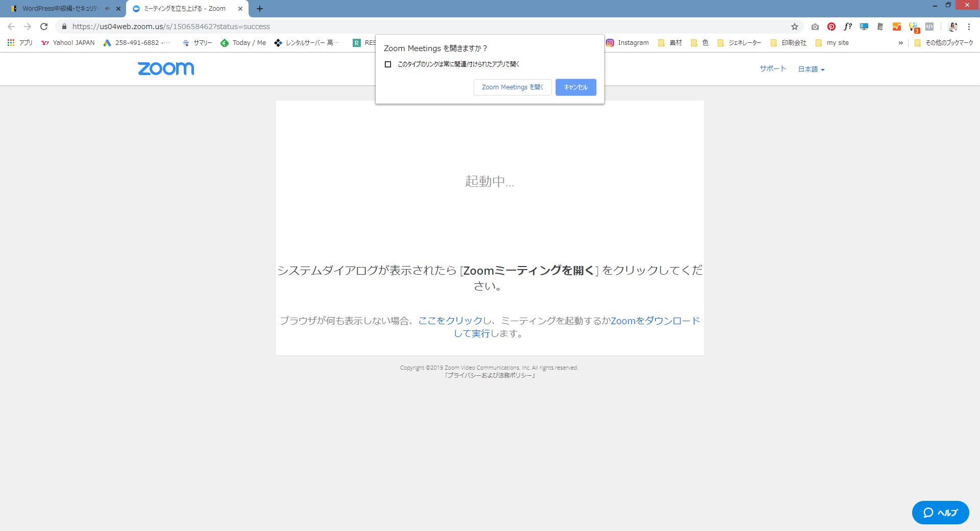Image resolution: width=980 pixels, height=531 pixels.
Task: Reload the current page
Action: click(x=44, y=27)
